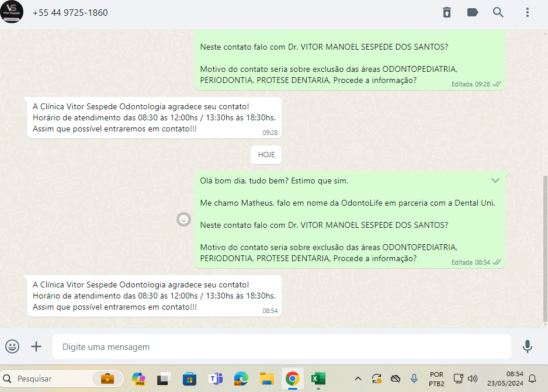Open Microsoft Teams from the taskbar

(216, 379)
